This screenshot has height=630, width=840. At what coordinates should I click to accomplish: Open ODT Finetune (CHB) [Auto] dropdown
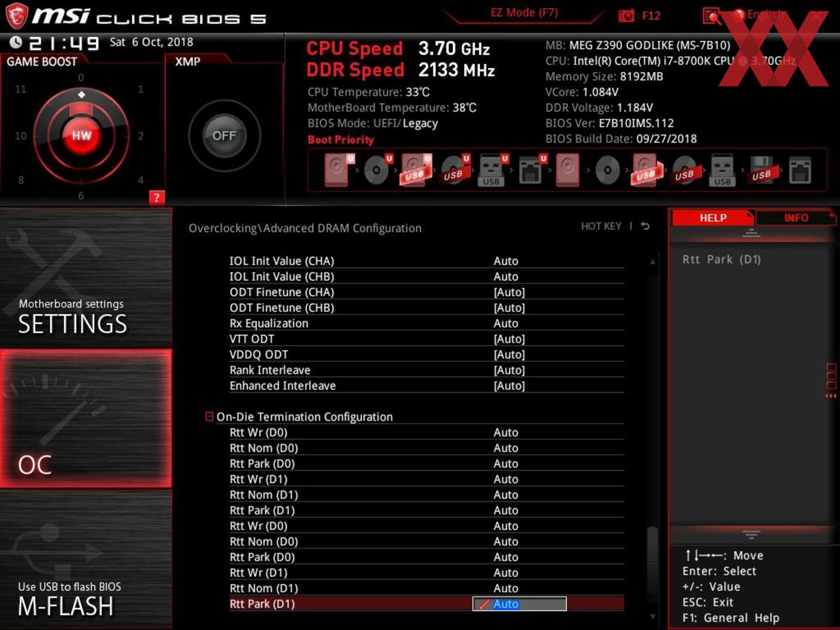click(x=509, y=308)
